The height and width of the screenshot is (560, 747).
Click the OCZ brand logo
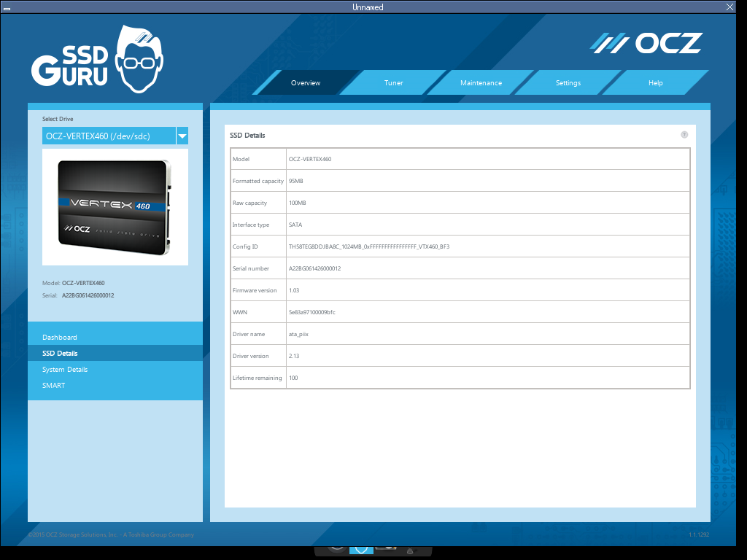pyautogui.click(x=646, y=43)
